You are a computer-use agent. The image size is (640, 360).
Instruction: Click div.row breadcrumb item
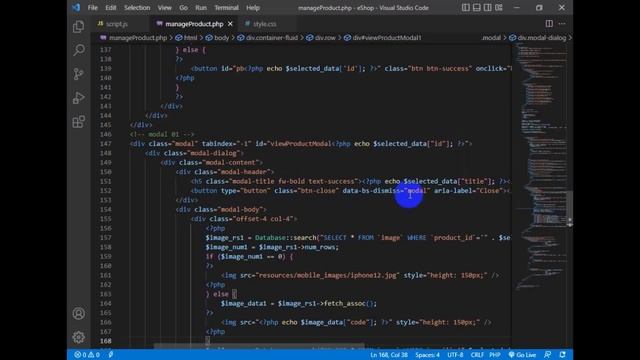pos(325,38)
